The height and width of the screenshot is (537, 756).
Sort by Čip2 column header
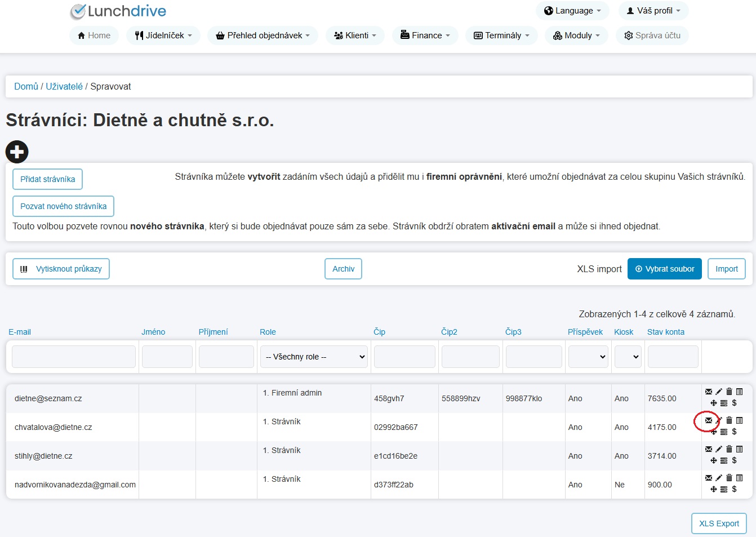(449, 332)
